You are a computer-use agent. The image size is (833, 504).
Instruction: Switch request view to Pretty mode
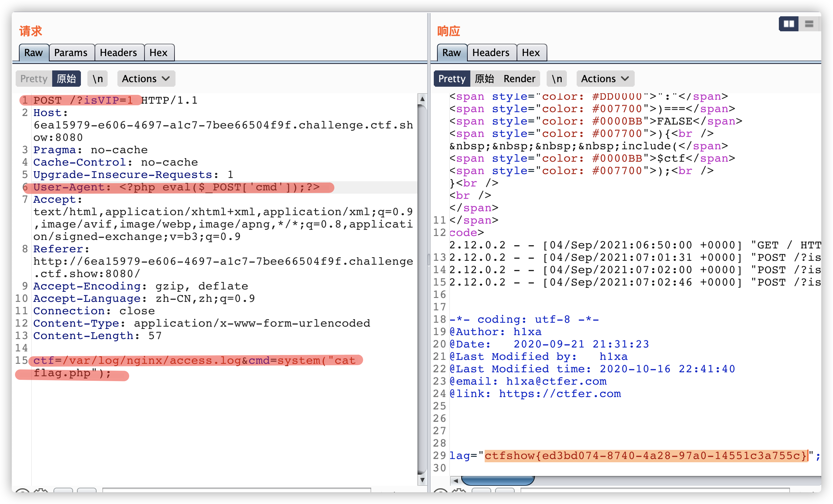click(34, 79)
